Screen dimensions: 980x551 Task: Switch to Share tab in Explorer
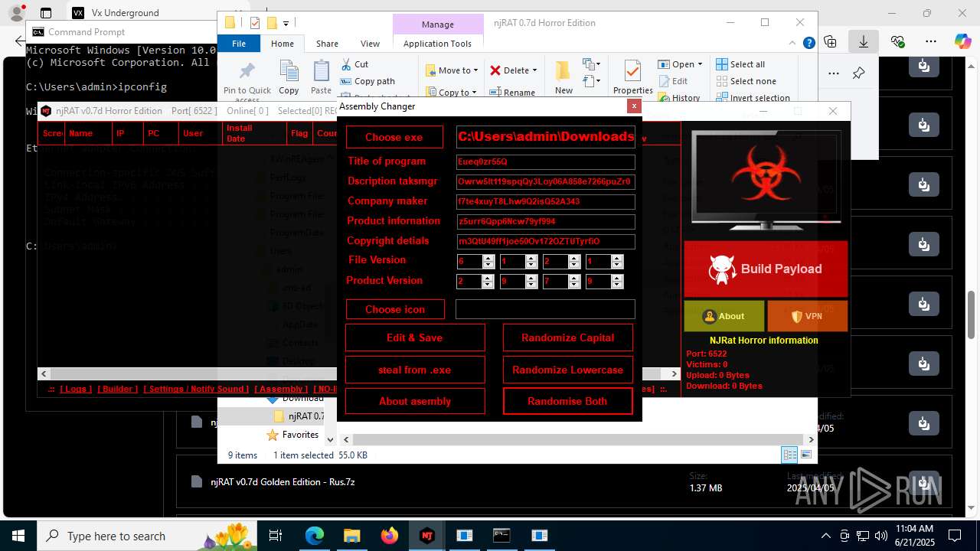click(x=327, y=44)
